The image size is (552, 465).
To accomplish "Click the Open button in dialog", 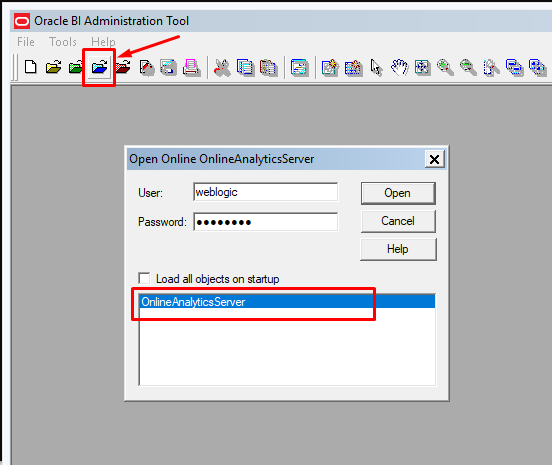I will (398, 193).
